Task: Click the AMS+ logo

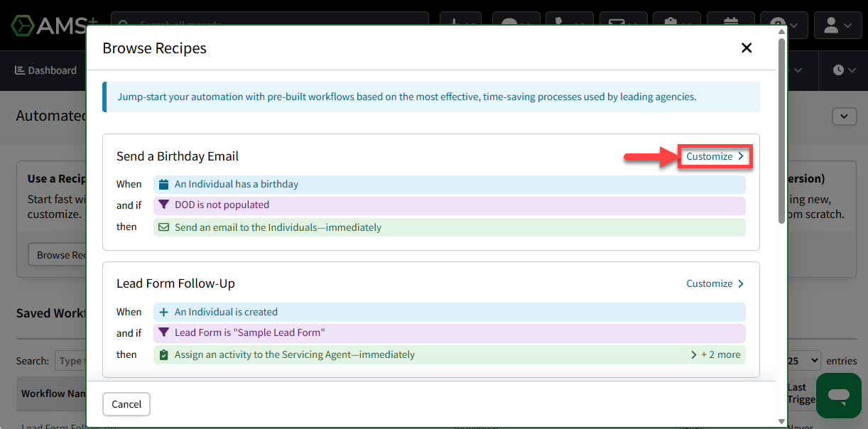Action: click(54, 25)
